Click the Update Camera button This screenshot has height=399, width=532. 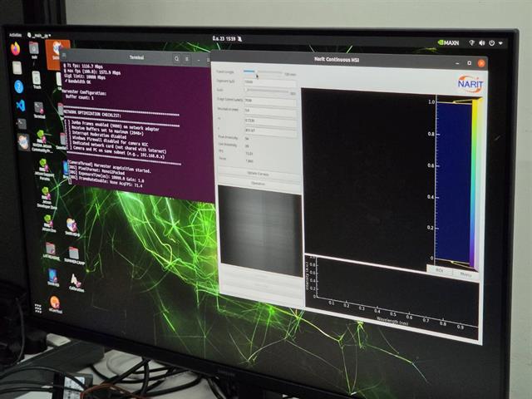pyautogui.click(x=259, y=174)
